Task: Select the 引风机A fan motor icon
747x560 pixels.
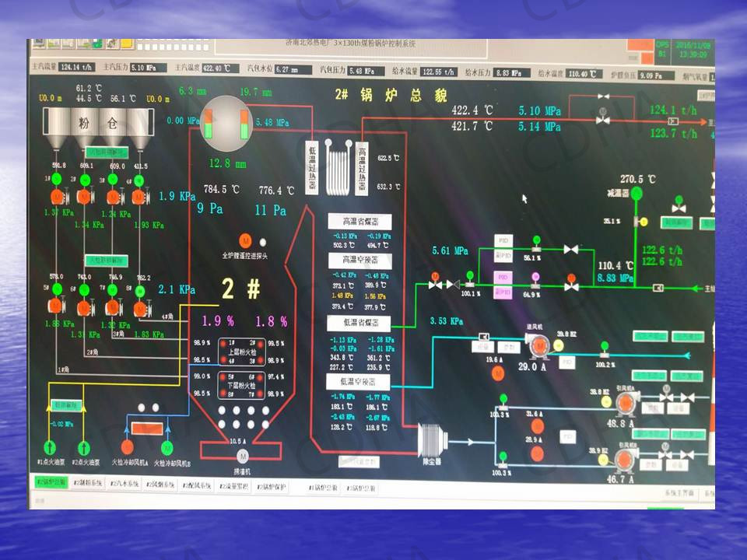Action: 623,403
